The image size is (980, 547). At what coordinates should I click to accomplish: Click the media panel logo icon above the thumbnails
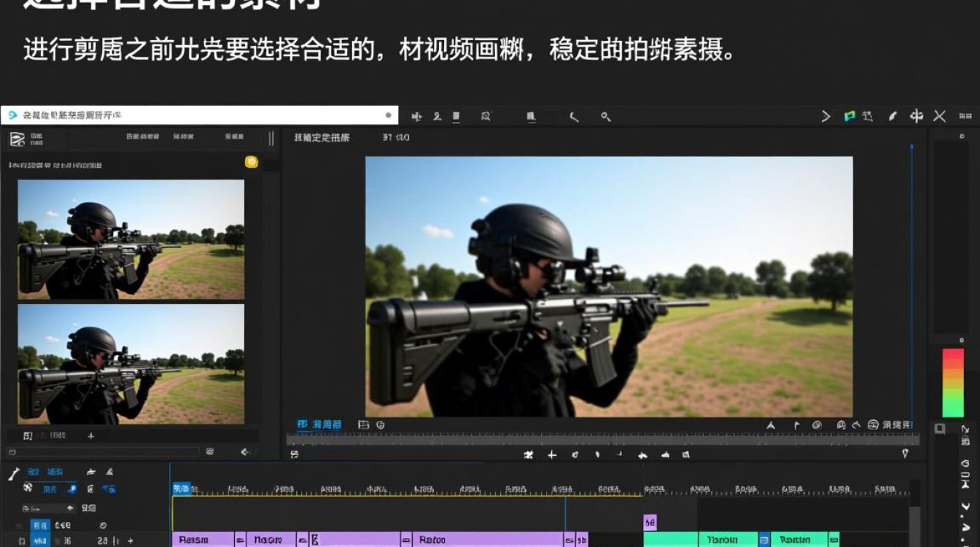[17, 139]
